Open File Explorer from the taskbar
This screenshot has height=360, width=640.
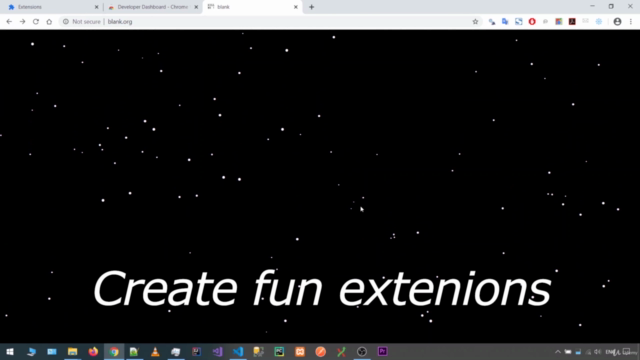[72, 351]
